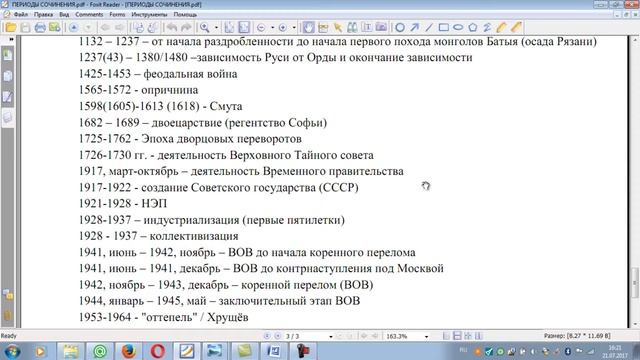Open Windows Start button
The image size is (640, 360).
click(x=13, y=351)
